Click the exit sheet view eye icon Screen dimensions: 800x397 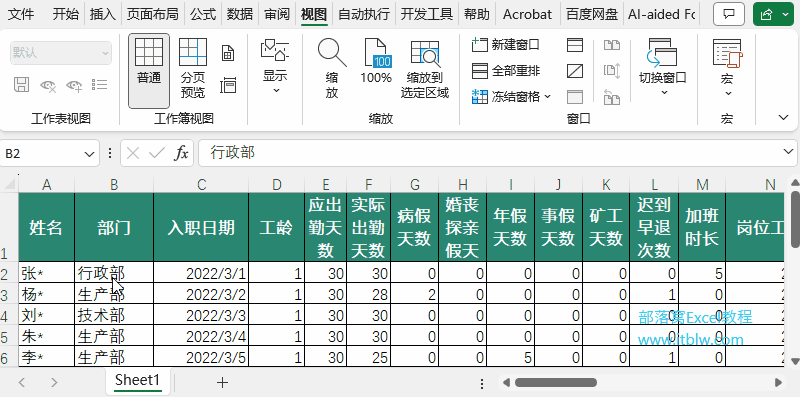pos(48,85)
